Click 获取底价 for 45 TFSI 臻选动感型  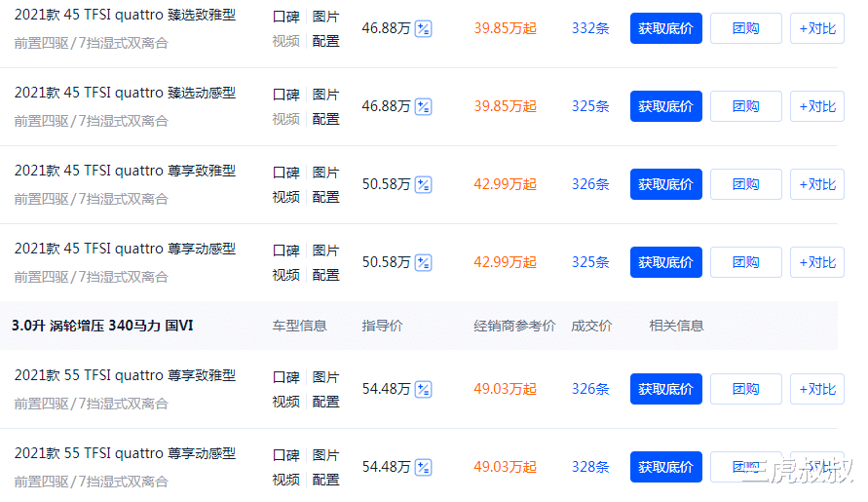click(x=666, y=106)
